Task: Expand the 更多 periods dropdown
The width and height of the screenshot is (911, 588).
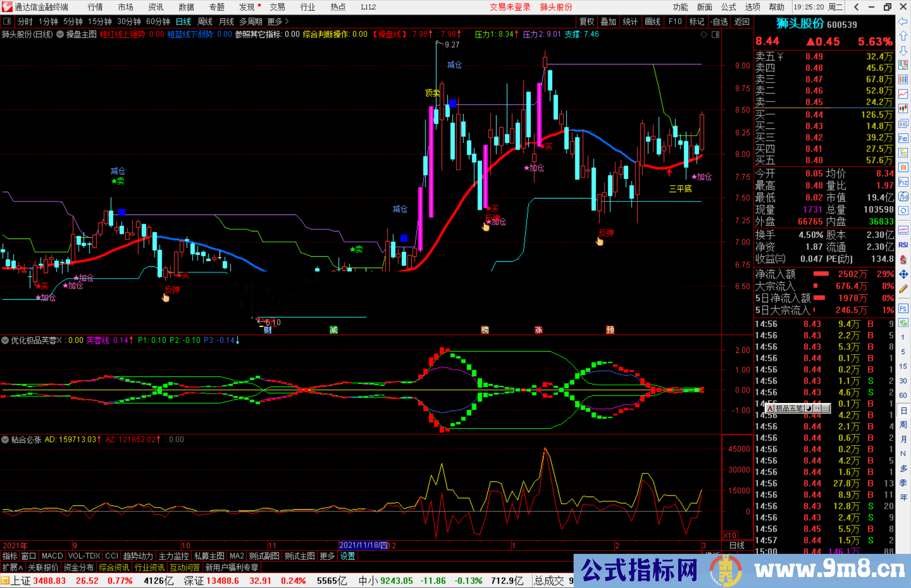Action: [278, 21]
